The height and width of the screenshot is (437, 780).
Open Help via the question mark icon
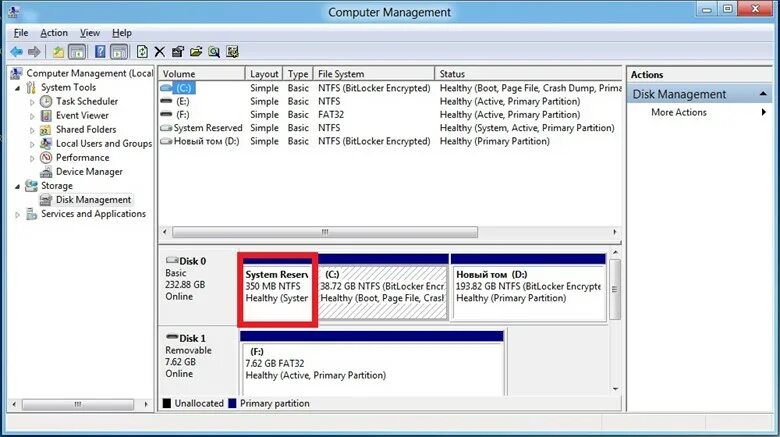click(100, 52)
